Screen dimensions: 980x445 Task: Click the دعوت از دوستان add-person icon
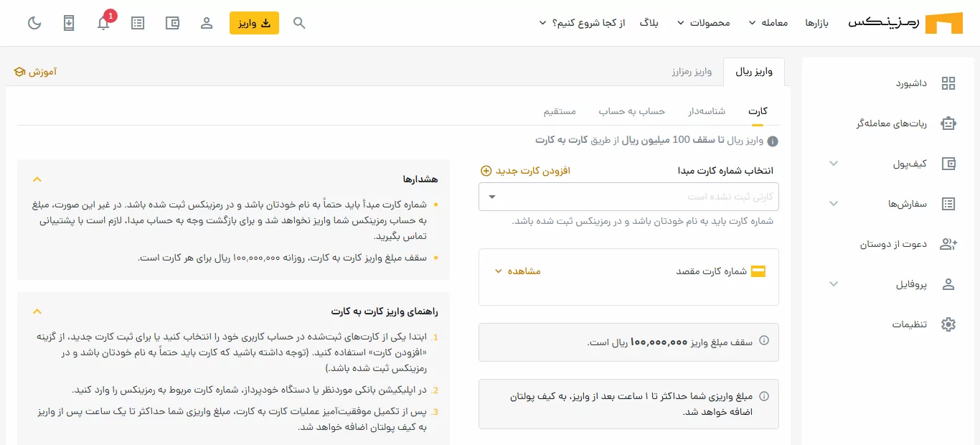pyautogui.click(x=948, y=244)
